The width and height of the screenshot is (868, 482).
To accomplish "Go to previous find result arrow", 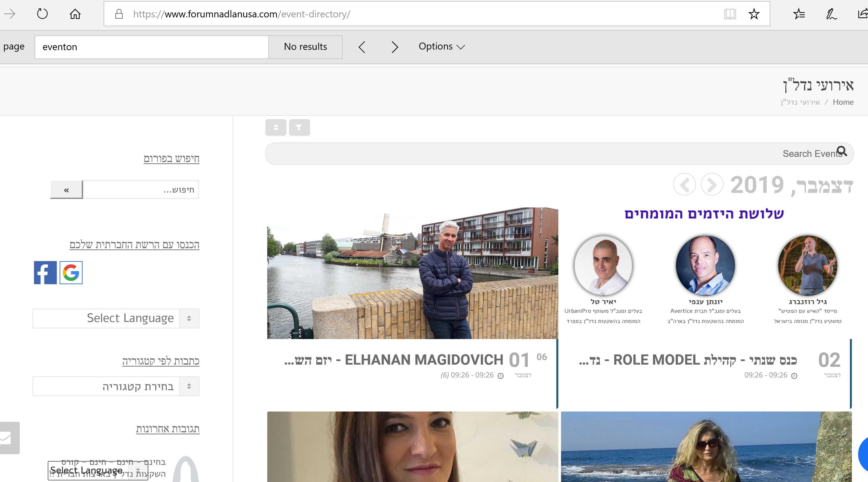I will pos(362,47).
